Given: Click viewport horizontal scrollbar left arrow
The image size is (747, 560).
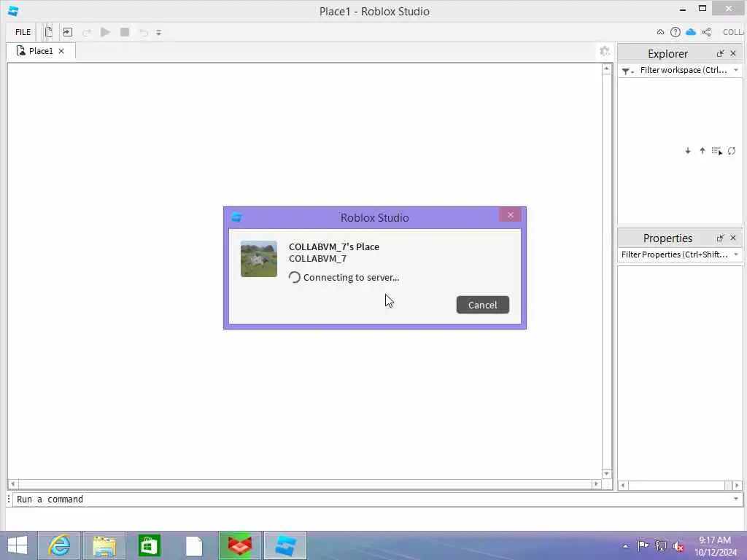Looking at the screenshot, I should 13,484.
